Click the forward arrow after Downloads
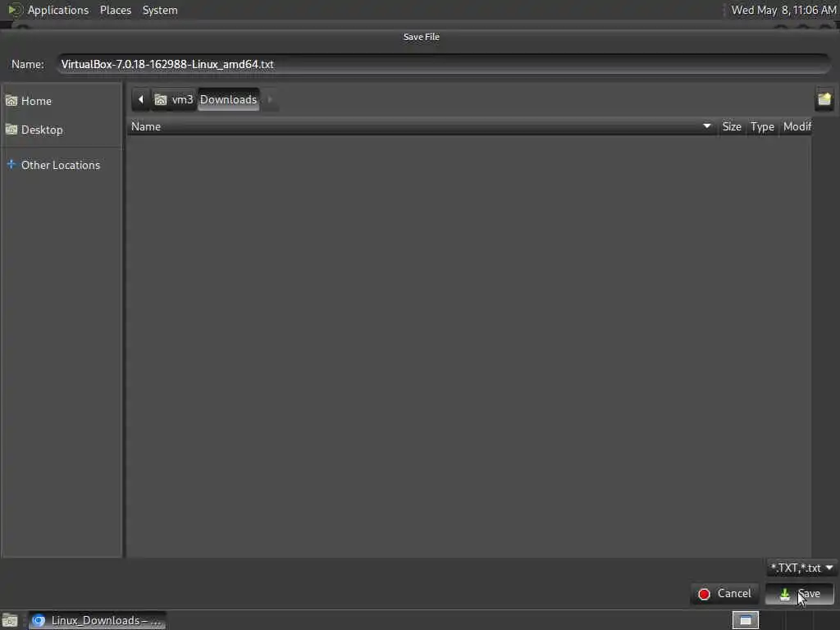Screen dimensions: 840x630 [x=270, y=99]
